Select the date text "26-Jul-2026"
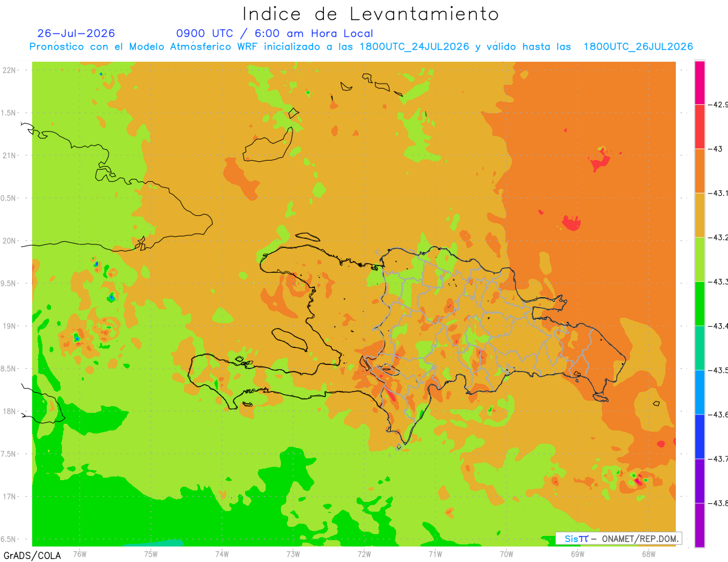 click(x=76, y=33)
